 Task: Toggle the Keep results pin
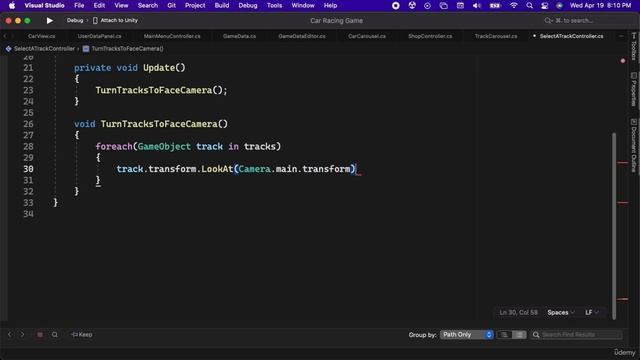click(82, 335)
